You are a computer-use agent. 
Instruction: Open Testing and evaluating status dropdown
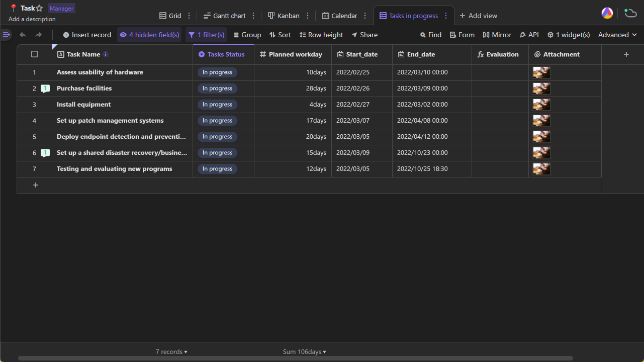coord(217,169)
